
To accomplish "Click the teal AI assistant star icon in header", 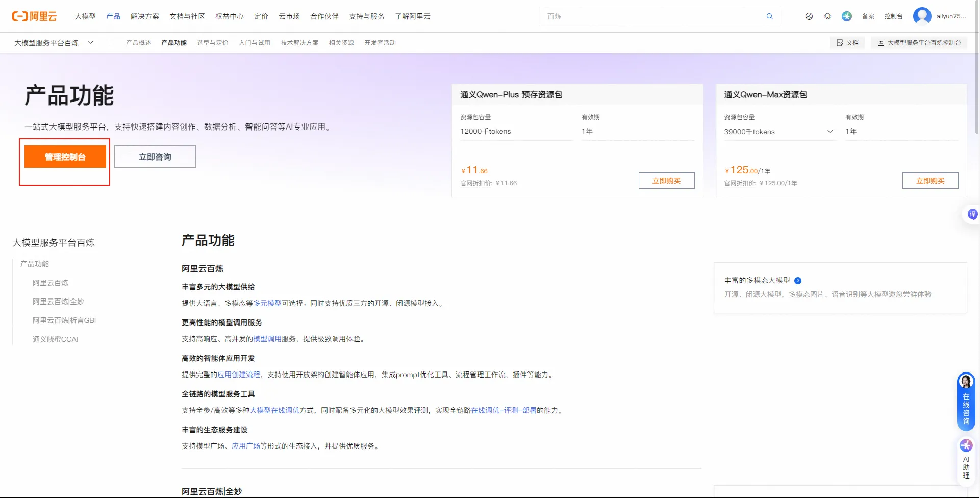I will point(847,16).
